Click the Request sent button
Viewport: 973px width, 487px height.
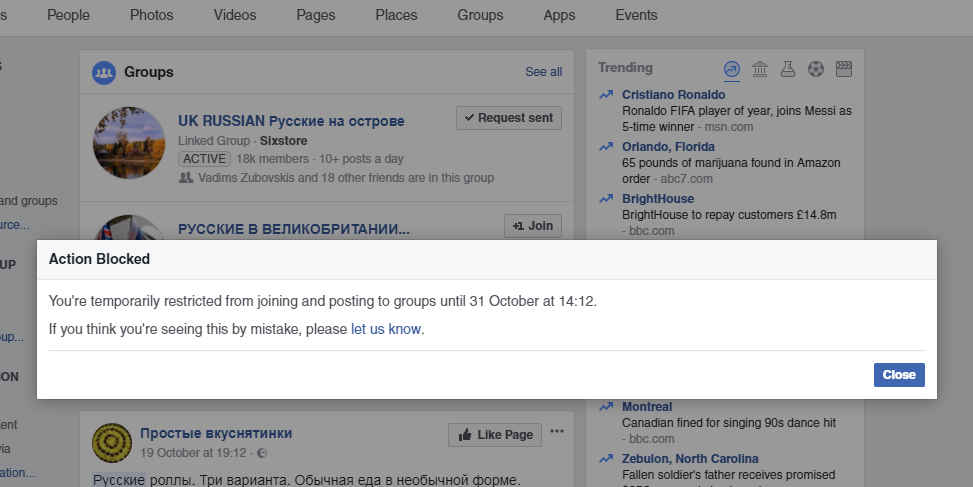click(x=508, y=118)
